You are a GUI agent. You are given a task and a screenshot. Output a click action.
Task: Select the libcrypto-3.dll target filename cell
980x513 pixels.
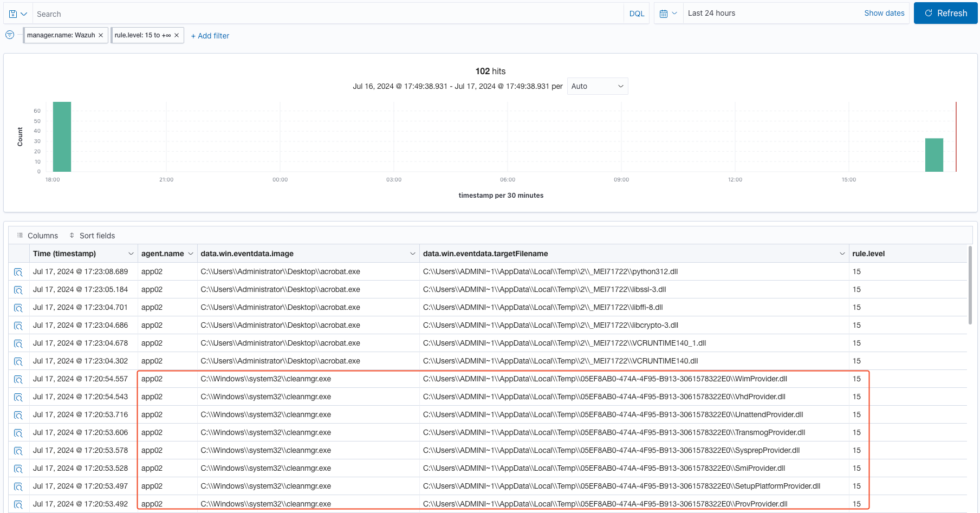[x=634, y=325]
